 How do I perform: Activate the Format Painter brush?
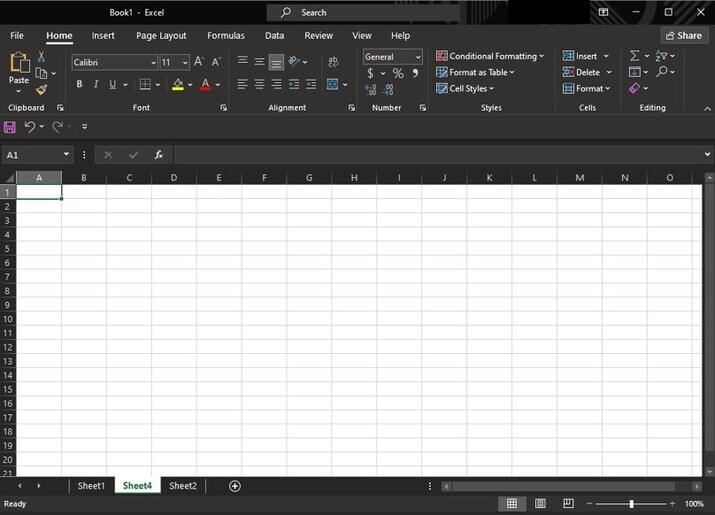pos(41,89)
